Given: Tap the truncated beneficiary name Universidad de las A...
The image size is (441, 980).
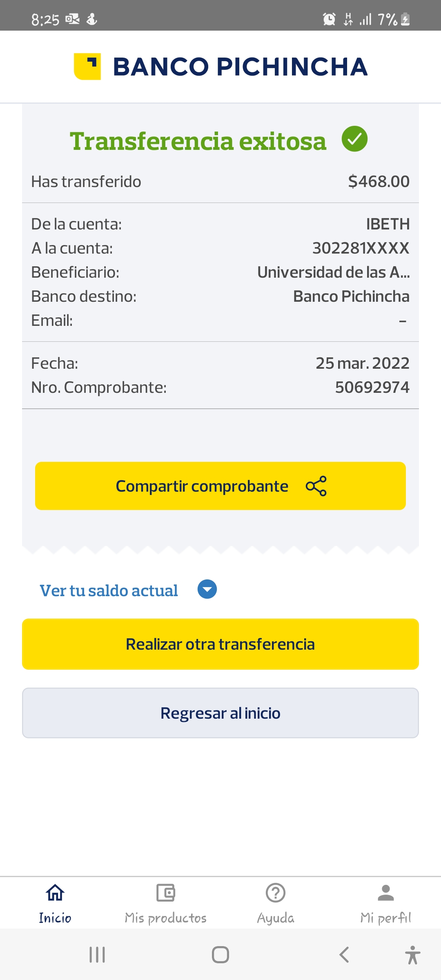Looking at the screenshot, I should (333, 272).
